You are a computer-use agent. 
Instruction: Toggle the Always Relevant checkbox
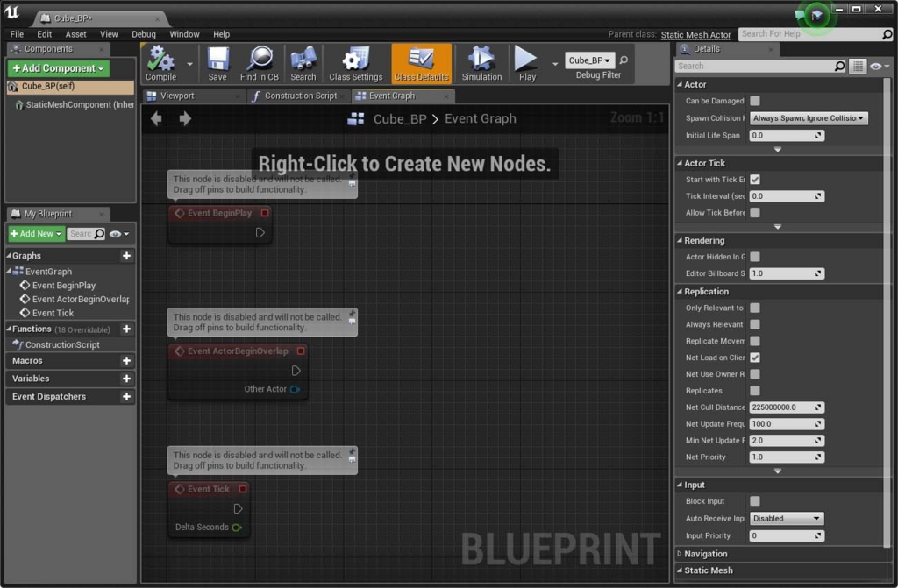point(755,324)
